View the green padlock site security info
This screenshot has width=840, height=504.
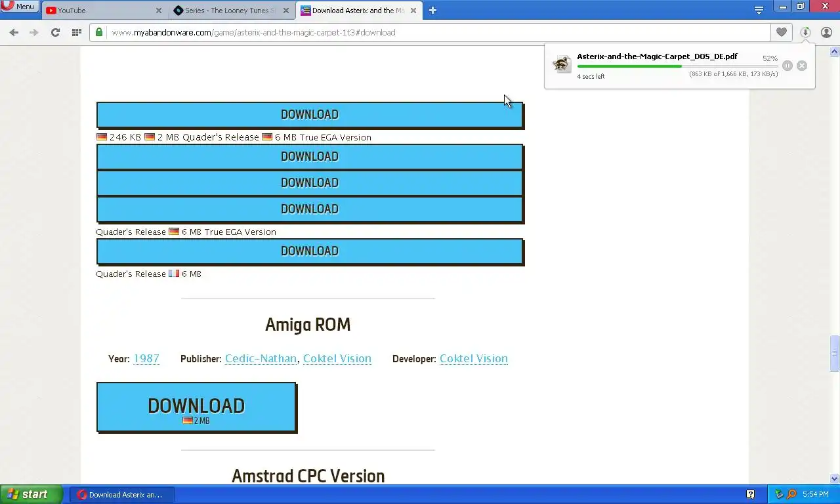99,31
